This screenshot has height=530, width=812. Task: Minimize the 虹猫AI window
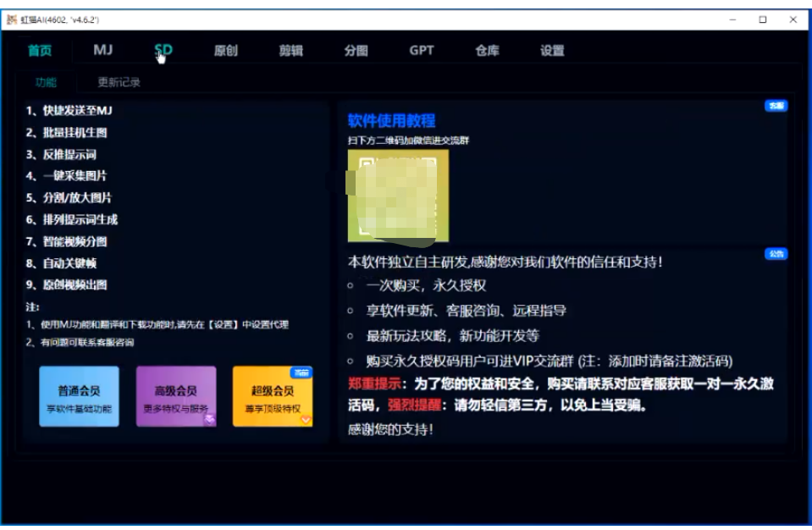[732, 19]
